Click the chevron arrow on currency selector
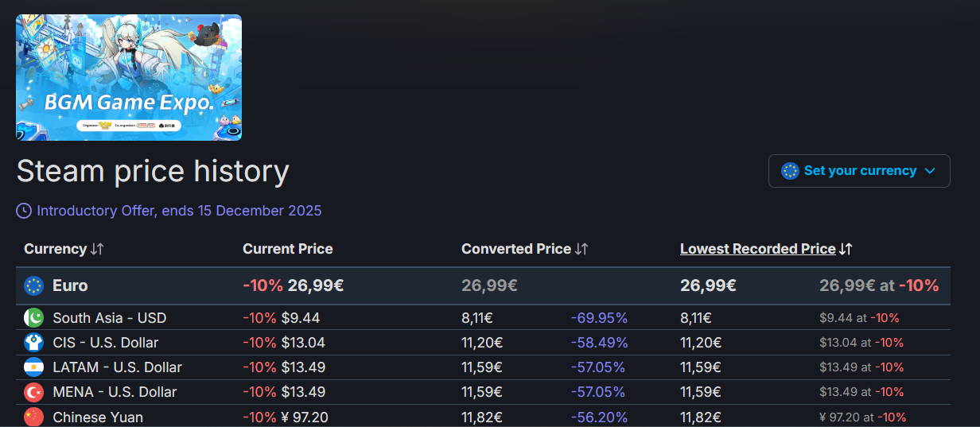This screenshot has width=980, height=427. coord(931,171)
